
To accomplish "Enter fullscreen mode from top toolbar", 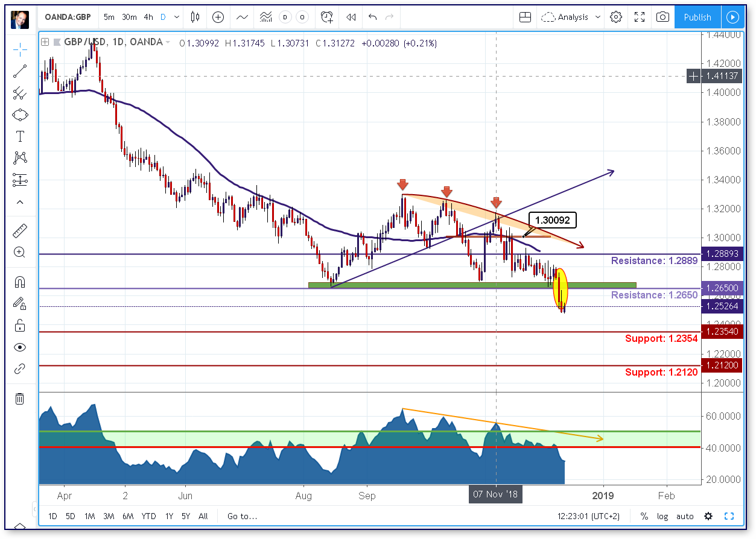I will pyautogui.click(x=640, y=17).
